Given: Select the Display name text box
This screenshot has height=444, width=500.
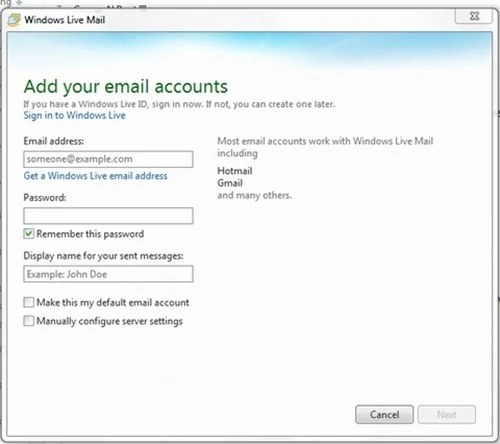Looking at the screenshot, I should pos(108,274).
